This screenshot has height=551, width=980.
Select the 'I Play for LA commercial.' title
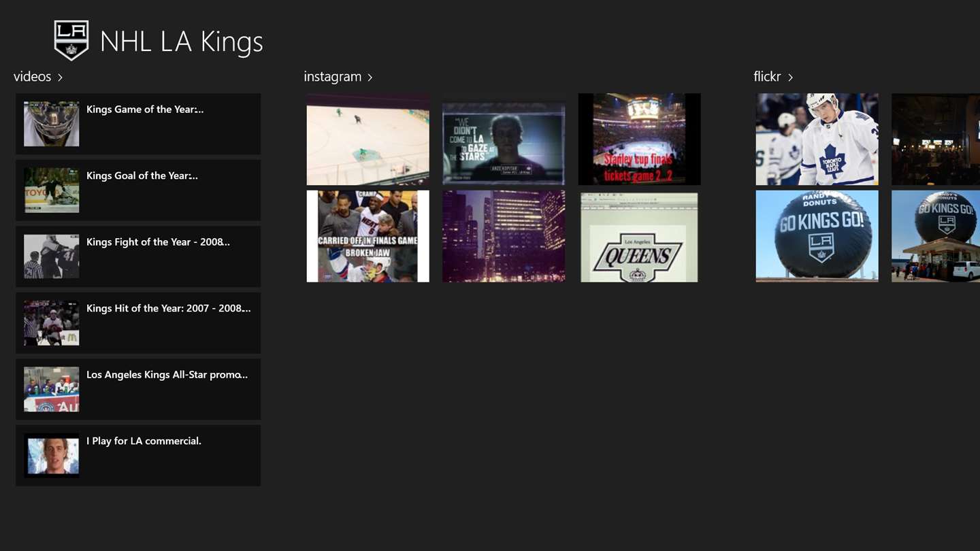coord(144,441)
